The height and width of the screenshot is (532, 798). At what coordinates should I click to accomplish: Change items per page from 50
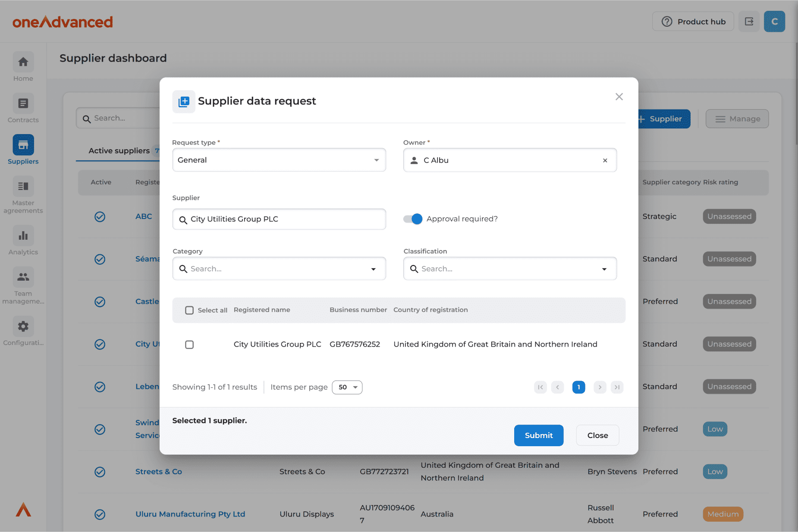[347, 387]
